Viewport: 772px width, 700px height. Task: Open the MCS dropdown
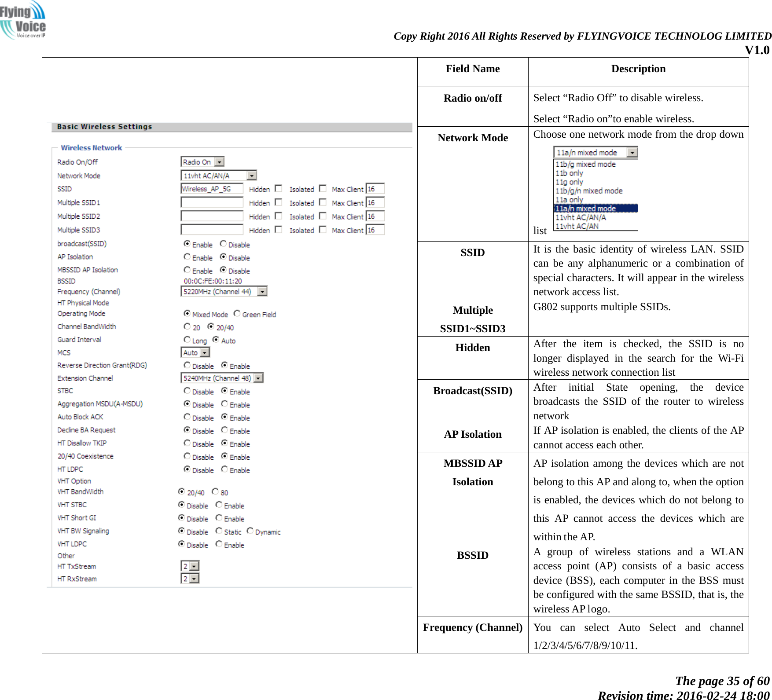click(204, 352)
